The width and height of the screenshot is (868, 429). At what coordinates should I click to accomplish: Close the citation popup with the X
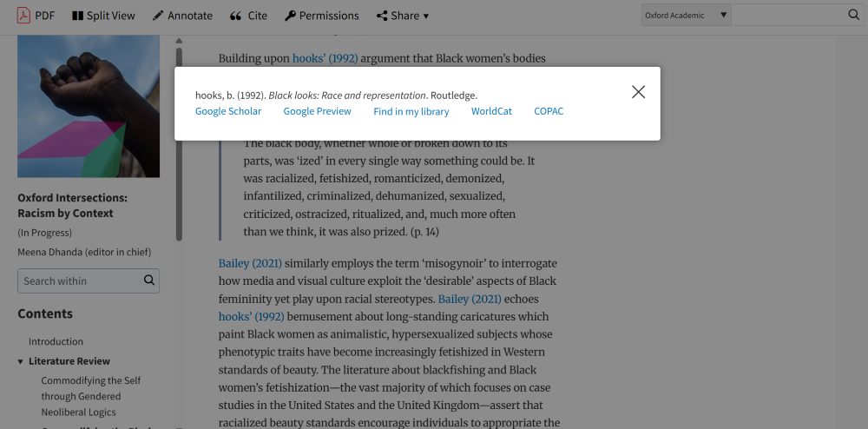point(638,92)
